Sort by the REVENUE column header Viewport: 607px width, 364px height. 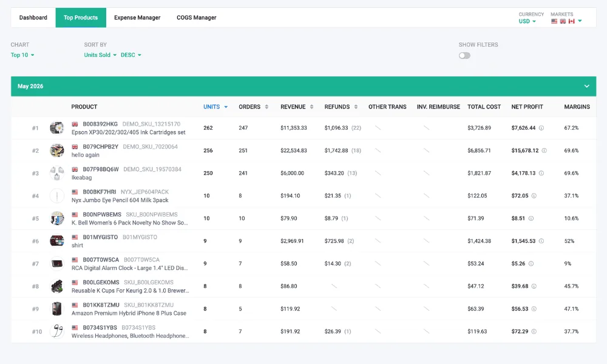(x=297, y=107)
